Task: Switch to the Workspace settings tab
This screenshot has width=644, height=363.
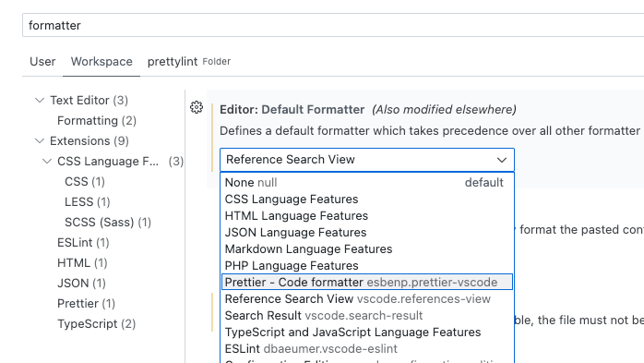Action: tap(101, 62)
